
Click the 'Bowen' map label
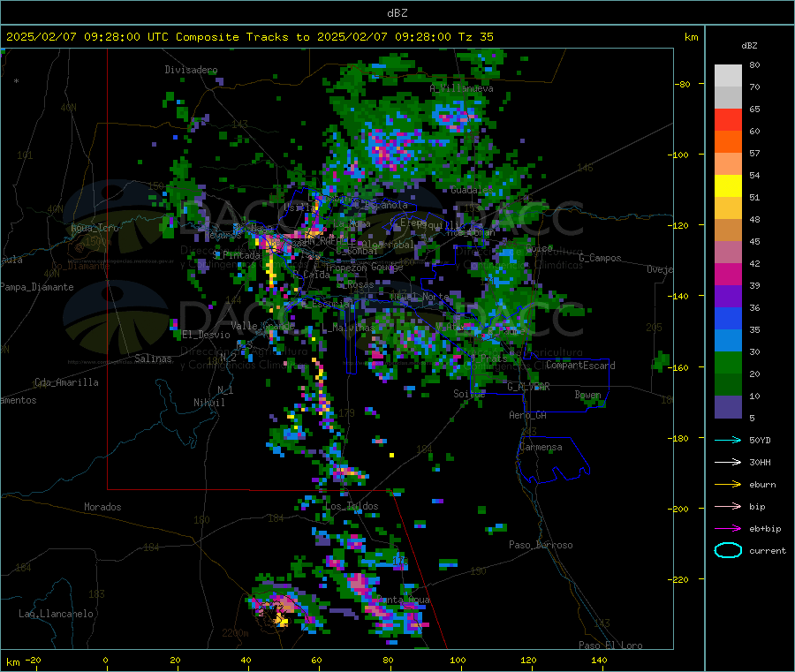tap(588, 395)
